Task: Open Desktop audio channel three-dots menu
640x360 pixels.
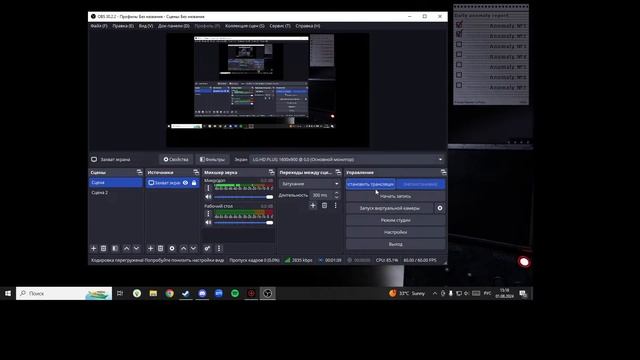Action: 208,214
